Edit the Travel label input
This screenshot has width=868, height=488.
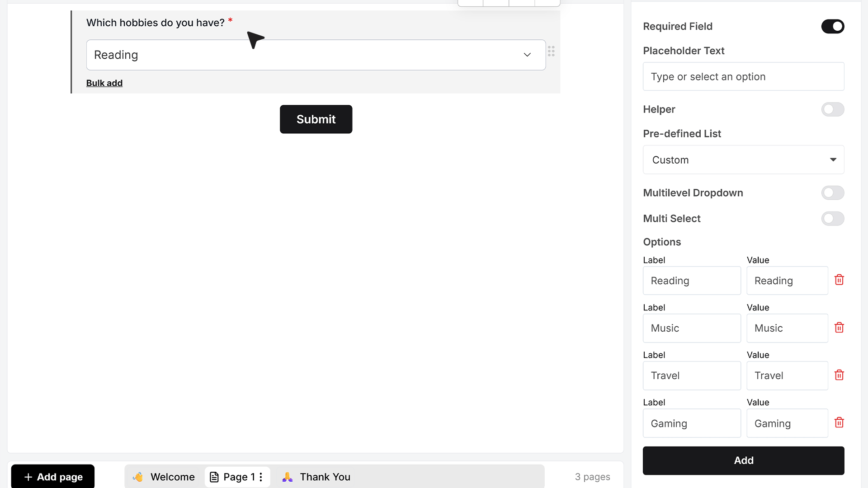click(x=692, y=375)
